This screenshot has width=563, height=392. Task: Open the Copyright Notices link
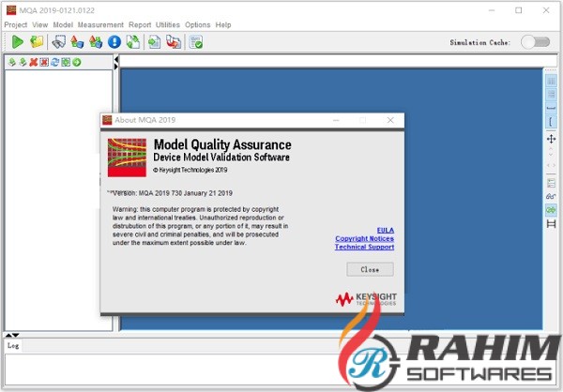tap(364, 238)
